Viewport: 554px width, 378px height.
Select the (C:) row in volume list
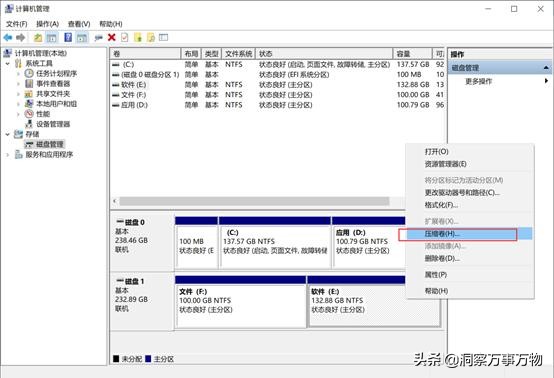277,64
